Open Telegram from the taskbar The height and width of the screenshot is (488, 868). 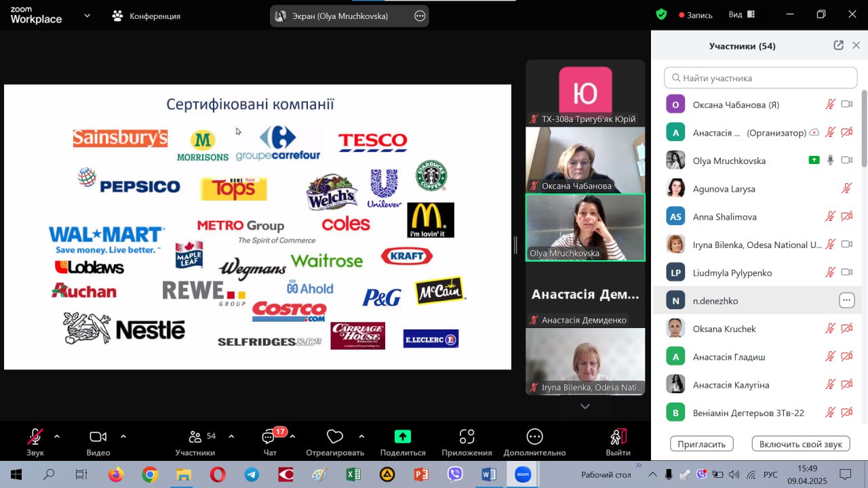pyautogui.click(x=252, y=474)
